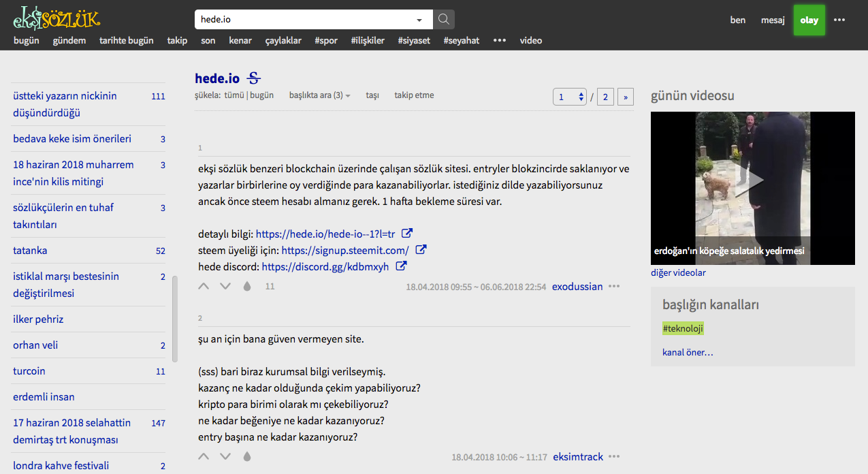Open the hede.io detailed info link
Image resolution: width=868 pixels, height=474 pixels.
325,234
